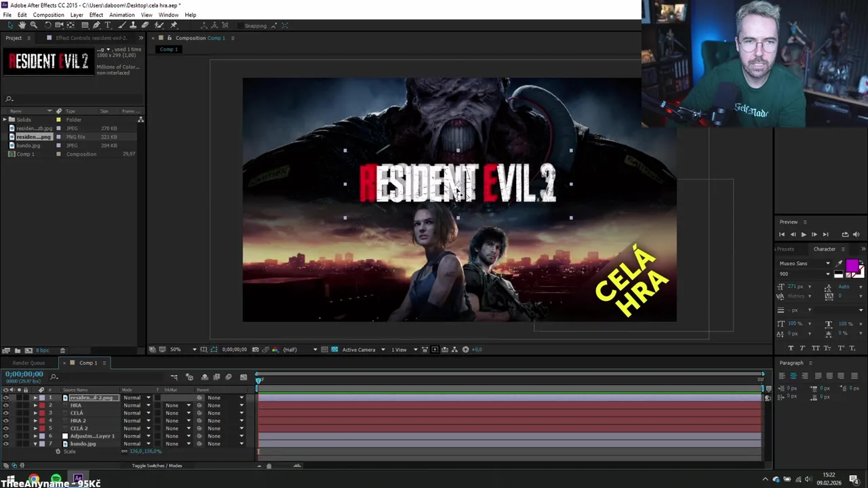Switch to Effect Controls tab
The width and height of the screenshot is (868, 488).
tap(91, 38)
